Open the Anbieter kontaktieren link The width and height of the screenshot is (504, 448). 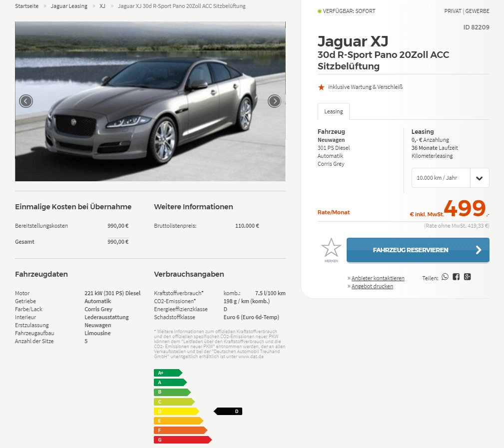pos(378,278)
